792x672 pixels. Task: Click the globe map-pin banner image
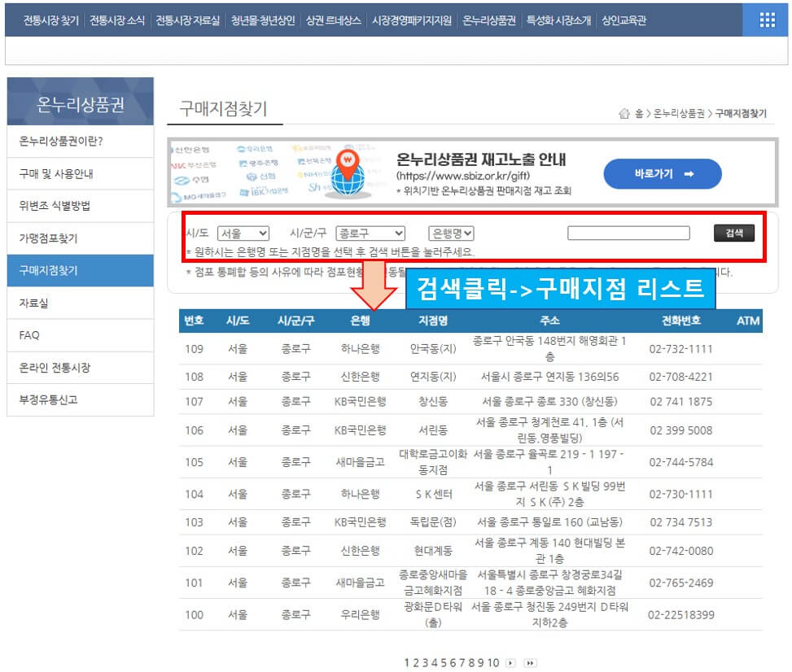pos(348,172)
